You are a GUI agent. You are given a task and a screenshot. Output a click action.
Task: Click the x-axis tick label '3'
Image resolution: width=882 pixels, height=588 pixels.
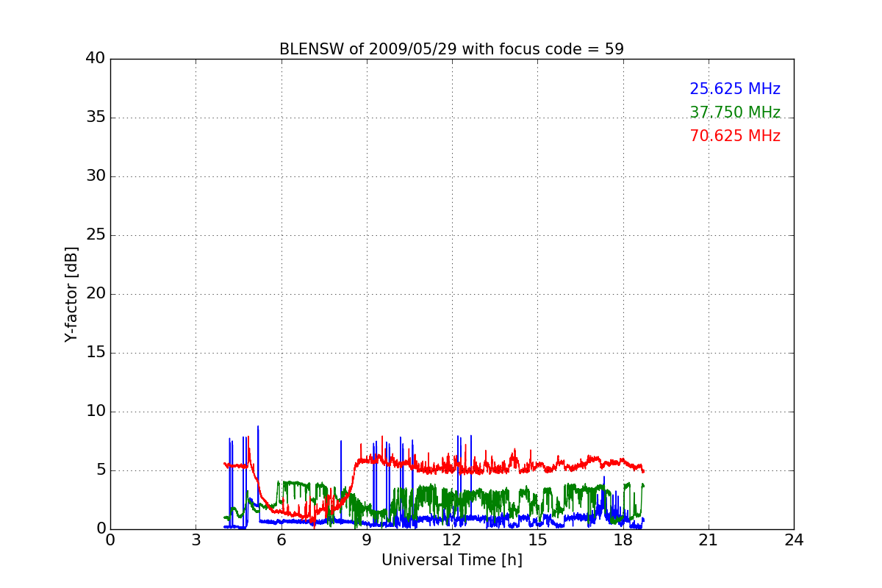tap(196, 540)
